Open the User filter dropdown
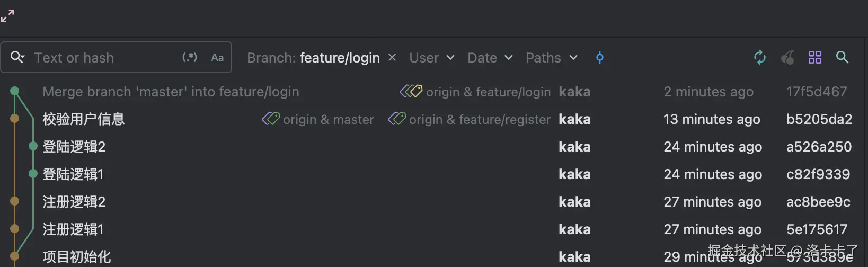 [x=431, y=58]
